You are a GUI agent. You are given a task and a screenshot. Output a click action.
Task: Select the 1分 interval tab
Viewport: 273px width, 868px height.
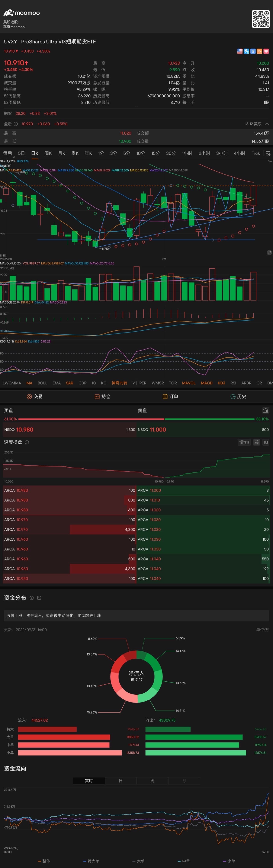click(x=101, y=153)
